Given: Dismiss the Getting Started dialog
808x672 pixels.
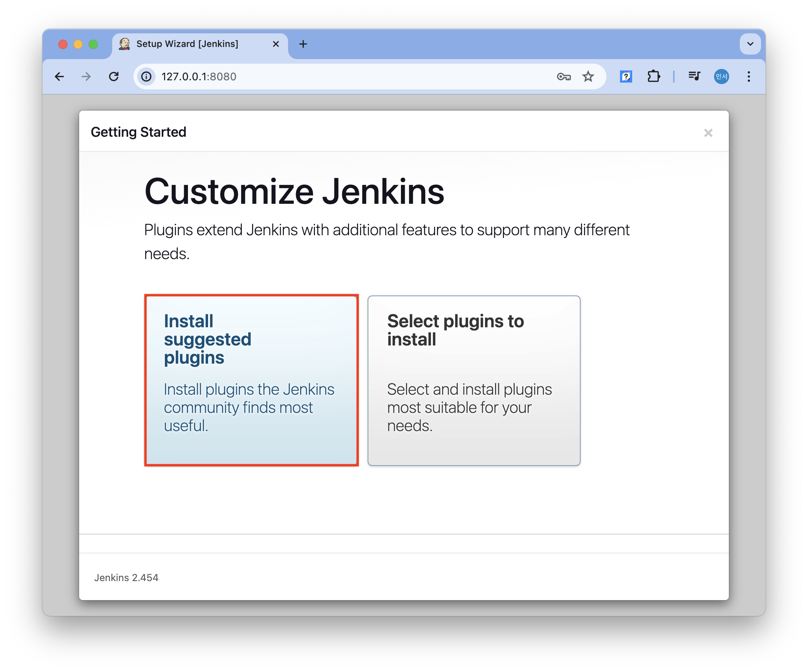Looking at the screenshot, I should (x=708, y=133).
